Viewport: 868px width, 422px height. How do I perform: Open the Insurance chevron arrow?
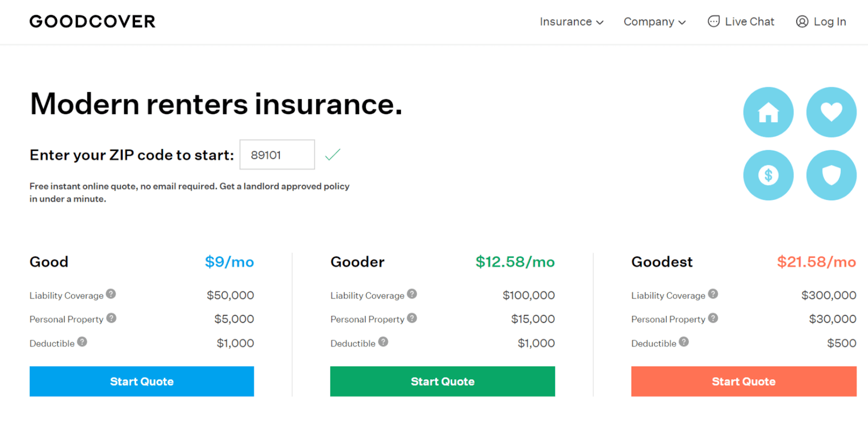601,23
